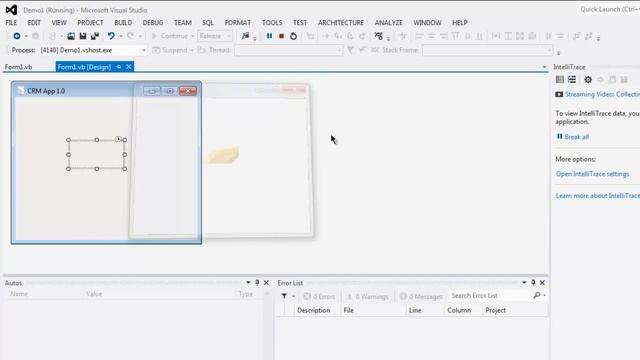The width and height of the screenshot is (640, 360).
Task: Open the Process dropdown
Action: [x=144, y=50]
